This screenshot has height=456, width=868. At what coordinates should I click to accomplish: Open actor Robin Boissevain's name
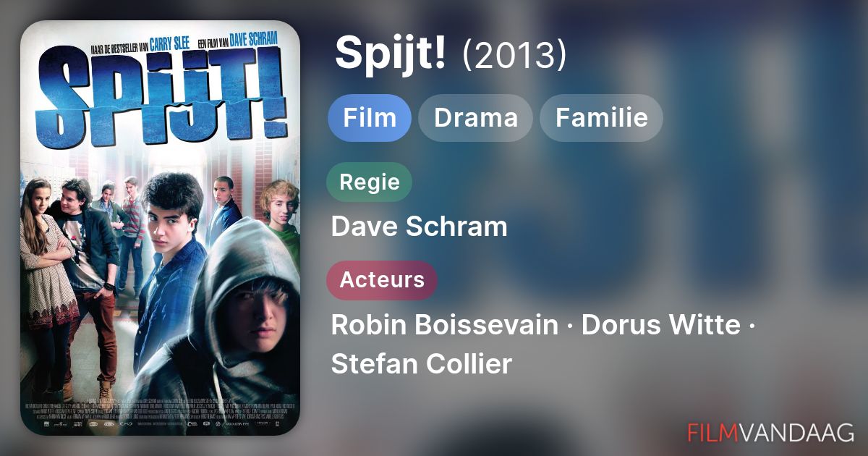pos(445,326)
